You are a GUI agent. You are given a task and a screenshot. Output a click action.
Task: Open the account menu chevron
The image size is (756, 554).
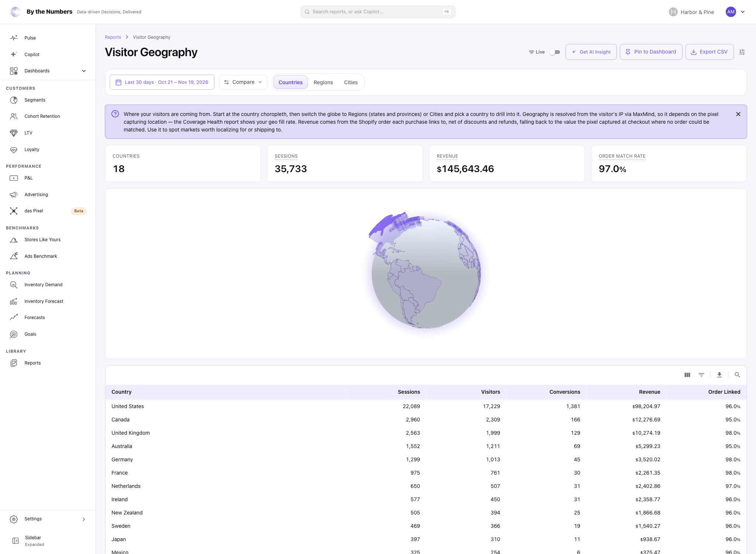coord(743,12)
